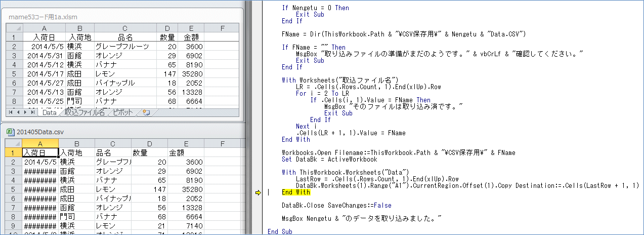
Task: Click the select-all corner of the CSV sheet
Action: tap(14, 143)
